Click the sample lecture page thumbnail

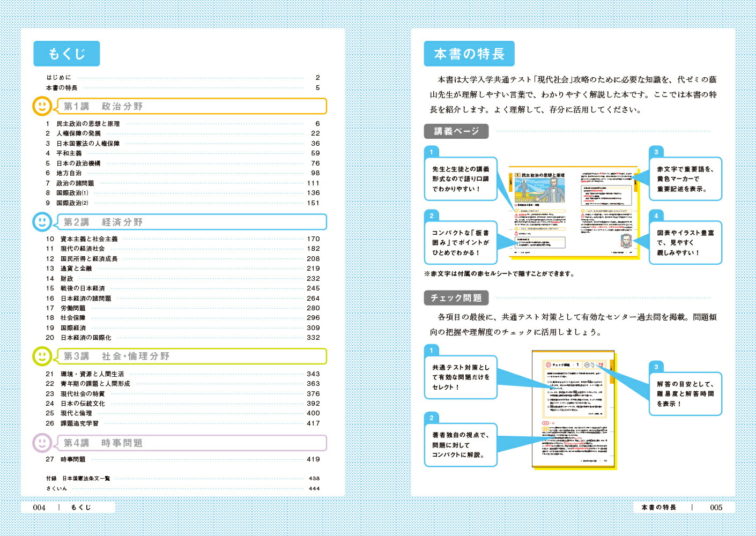573,212
